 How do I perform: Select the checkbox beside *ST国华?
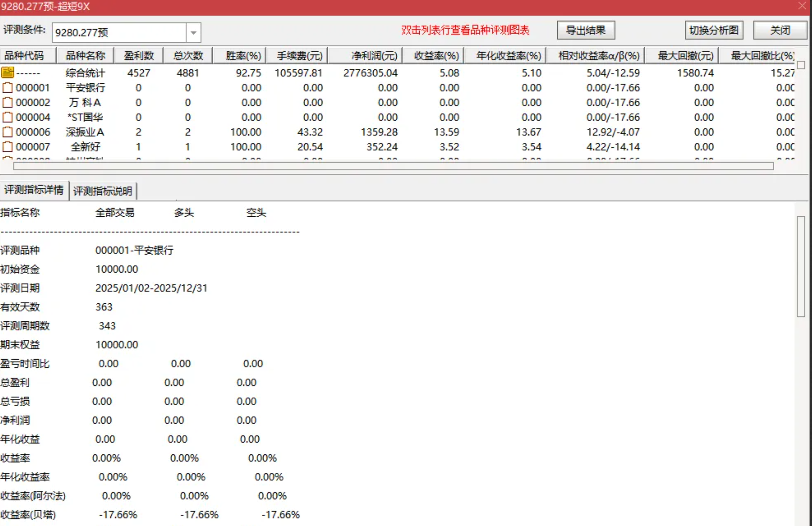click(x=7, y=117)
